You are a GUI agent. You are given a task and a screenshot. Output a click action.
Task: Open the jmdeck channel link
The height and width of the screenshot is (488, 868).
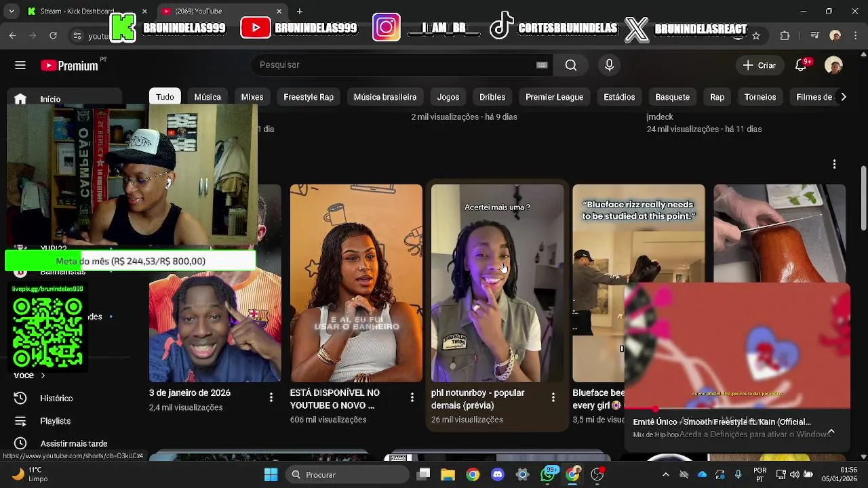coord(660,117)
